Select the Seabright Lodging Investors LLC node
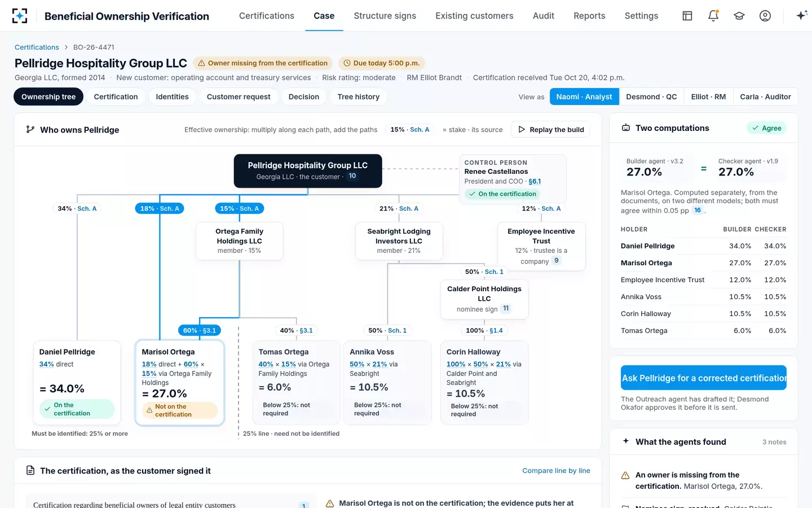 pyautogui.click(x=399, y=241)
